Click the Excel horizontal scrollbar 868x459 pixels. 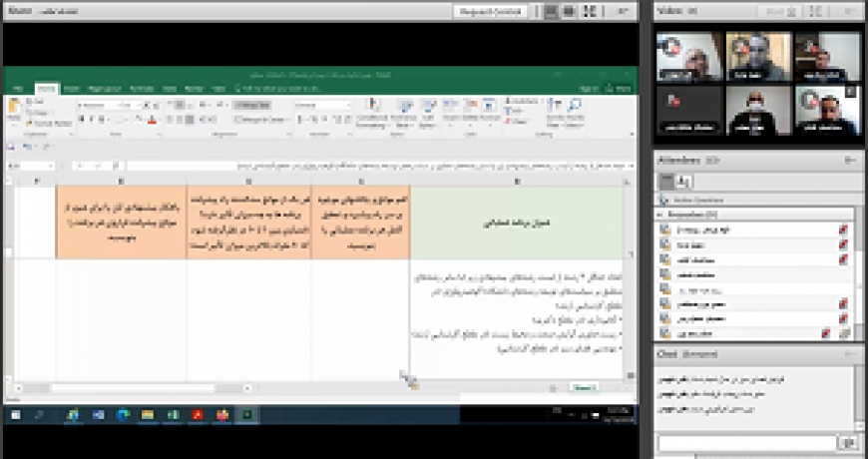click(133, 388)
